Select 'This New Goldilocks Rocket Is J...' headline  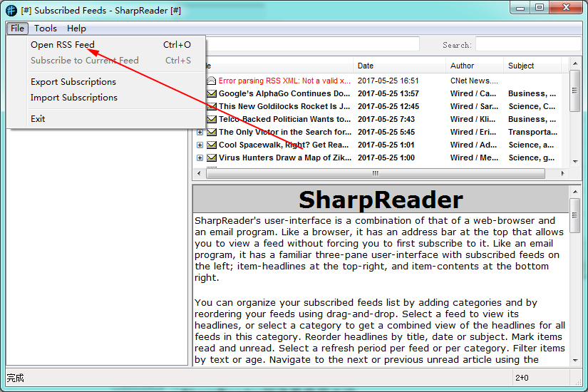coord(284,106)
